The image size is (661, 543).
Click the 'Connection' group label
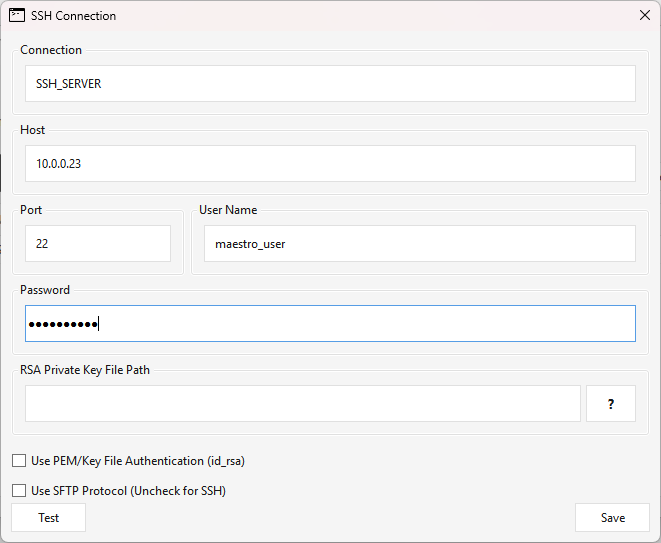(51, 50)
